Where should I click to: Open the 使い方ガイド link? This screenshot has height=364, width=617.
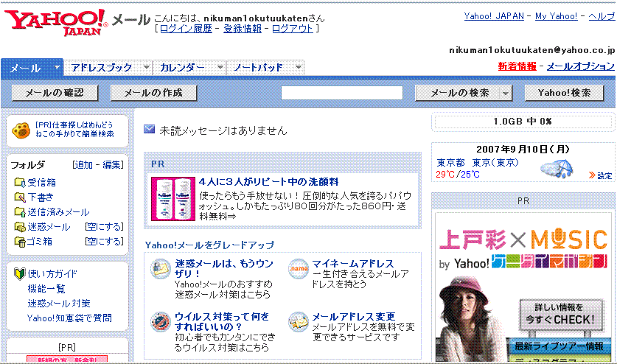coord(52,274)
